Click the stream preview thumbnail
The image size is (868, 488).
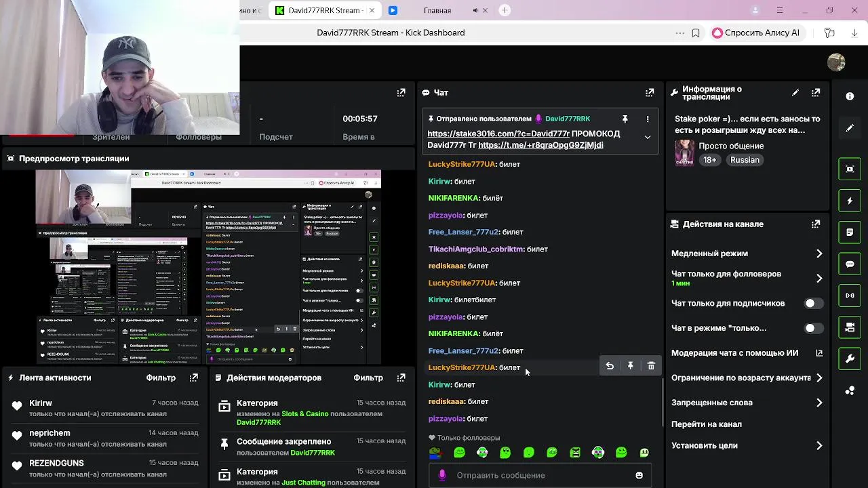point(208,267)
